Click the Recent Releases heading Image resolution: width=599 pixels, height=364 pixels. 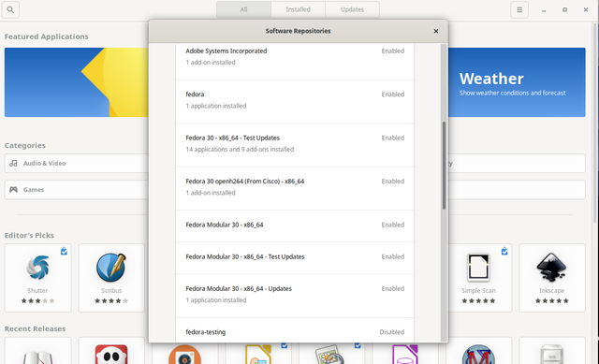pyautogui.click(x=35, y=328)
